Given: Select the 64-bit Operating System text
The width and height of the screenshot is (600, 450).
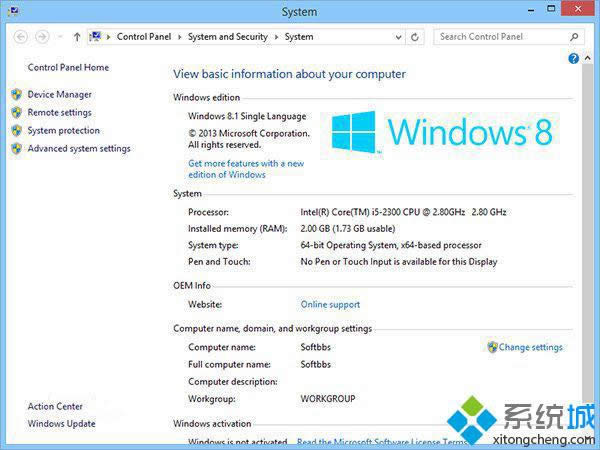Looking at the screenshot, I should 391,245.
